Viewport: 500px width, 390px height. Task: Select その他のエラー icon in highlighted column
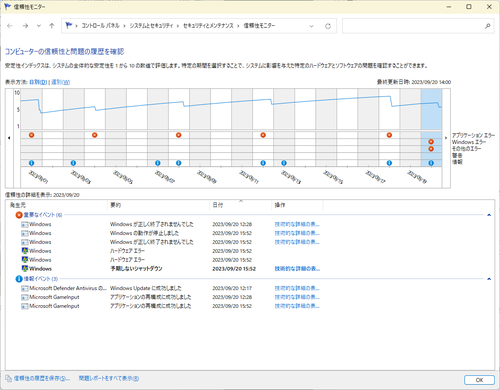431,149
